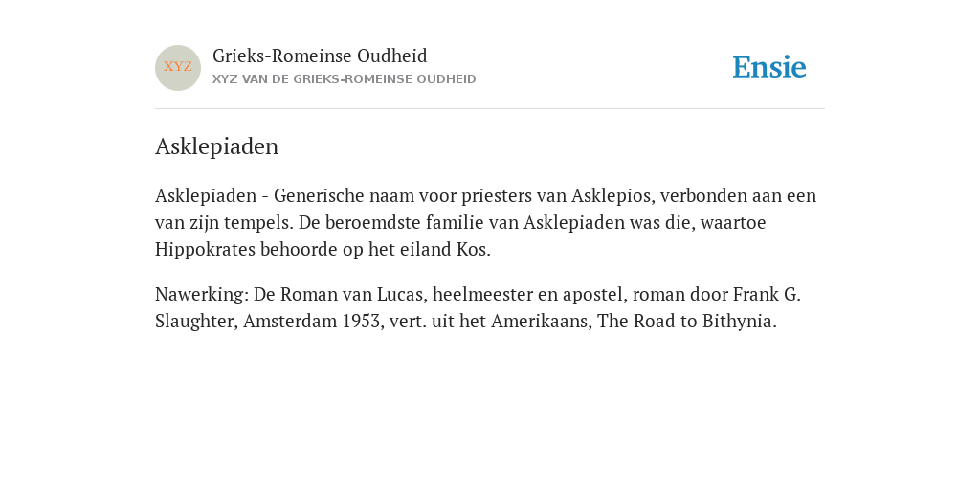
Task: Click the word Asklepios in the first line
Action: click(612, 196)
